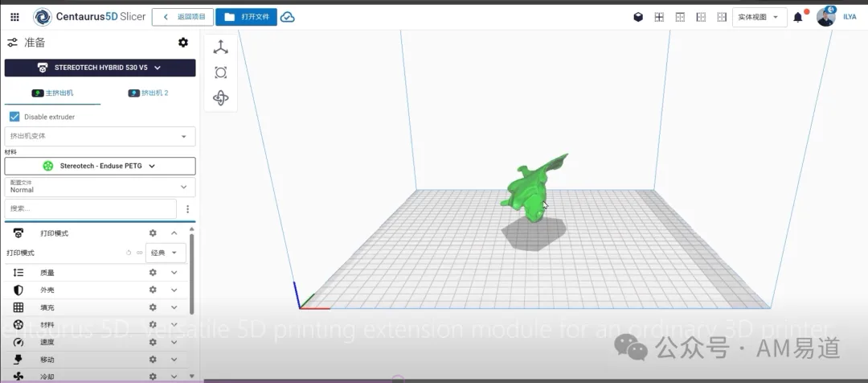Open the 配置文件 Normal profile dropdown
This screenshot has width=868, height=383.
[x=100, y=187]
